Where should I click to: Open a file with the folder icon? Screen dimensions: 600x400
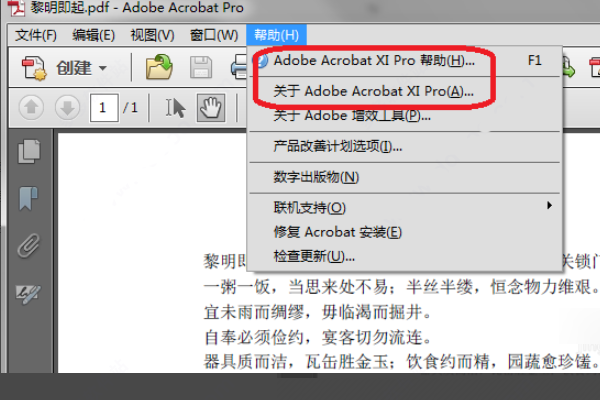(x=159, y=67)
